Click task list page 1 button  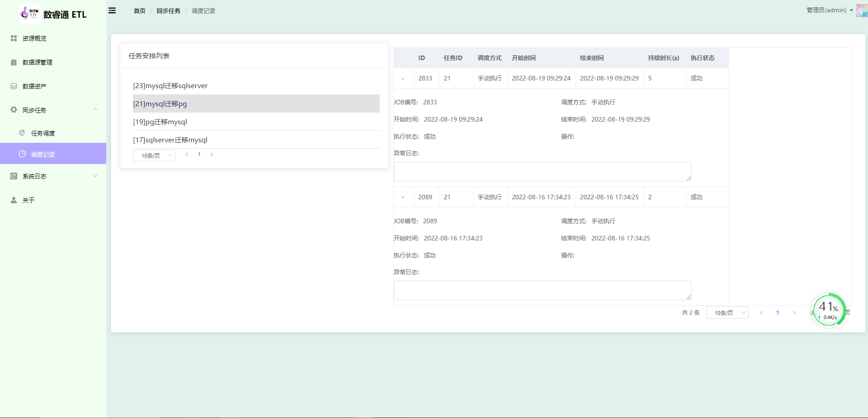[199, 155]
